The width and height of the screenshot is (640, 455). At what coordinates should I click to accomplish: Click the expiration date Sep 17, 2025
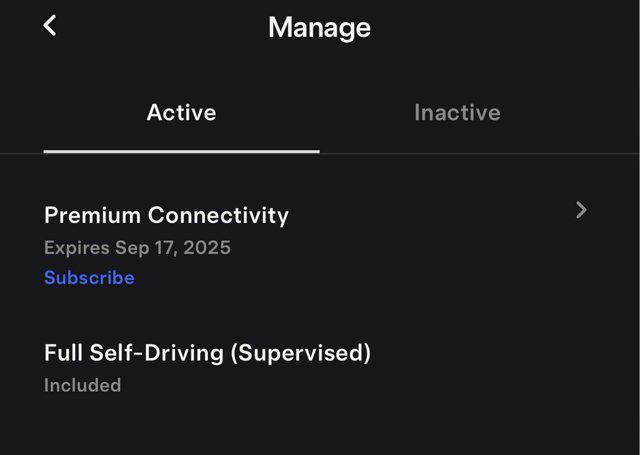(x=172, y=247)
